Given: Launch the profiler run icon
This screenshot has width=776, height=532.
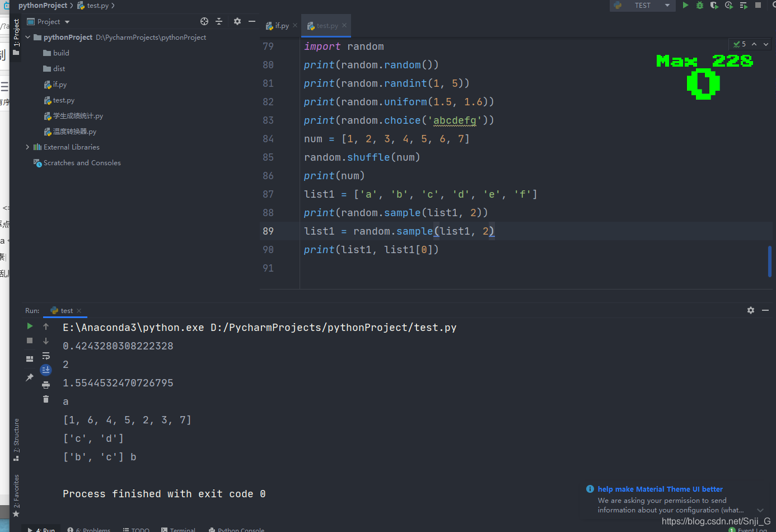Looking at the screenshot, I should (x=729, y=5).
